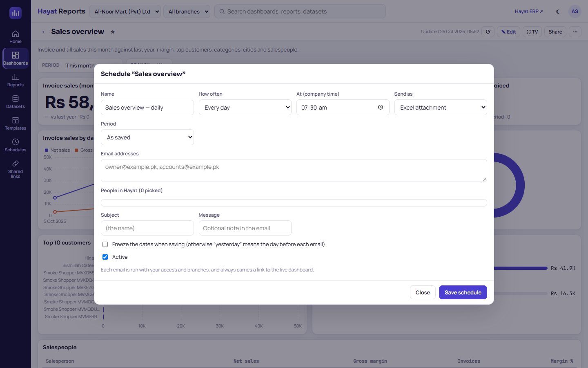The height and width of the screenshot is (368, 588).
Task: Open Datasets sidebar section
Action: (16, 102)
